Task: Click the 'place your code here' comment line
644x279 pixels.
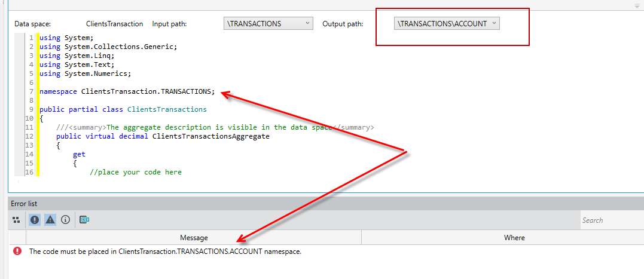Action: point(136,172)
